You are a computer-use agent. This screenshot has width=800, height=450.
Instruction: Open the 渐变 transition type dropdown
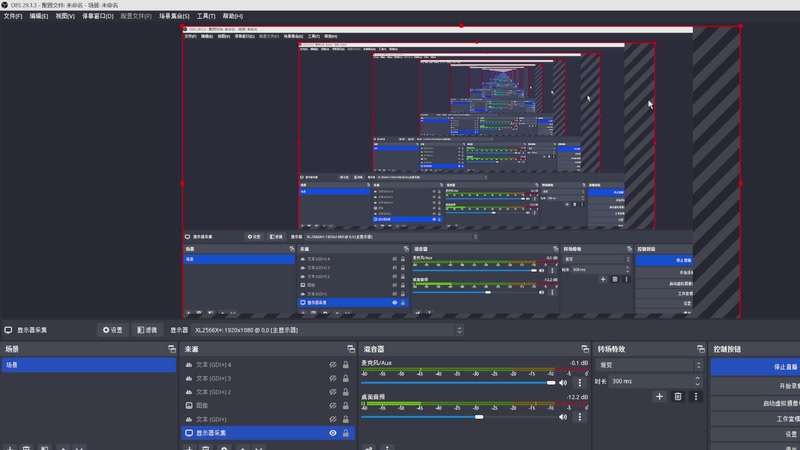click(649, 365)
